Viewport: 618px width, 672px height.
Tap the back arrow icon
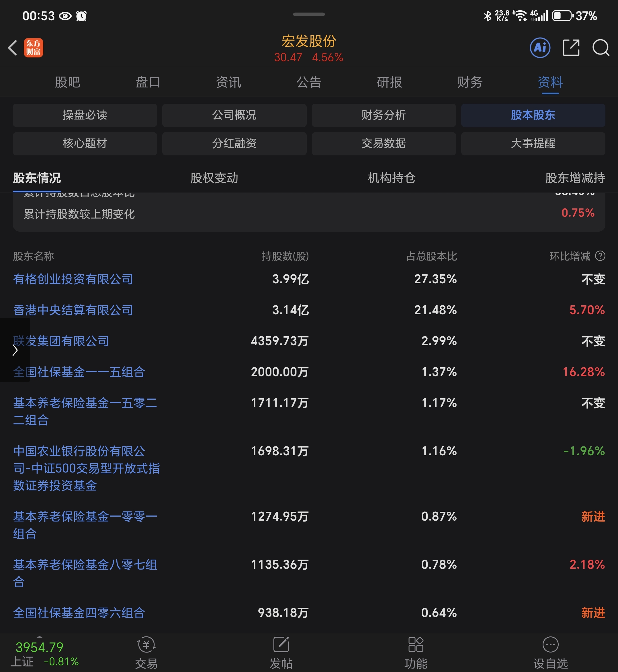(x=13, y=48)
